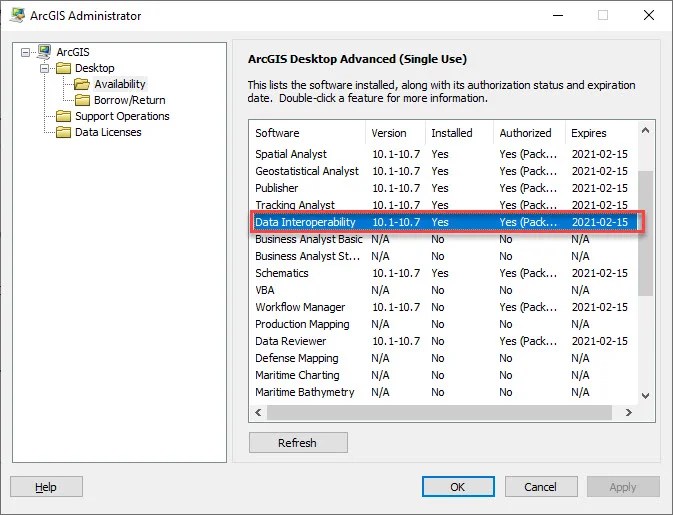Screen dimensions: 673x515
Task: Click the horizontal scroll left arrow
Action: (x=258, y=412)
